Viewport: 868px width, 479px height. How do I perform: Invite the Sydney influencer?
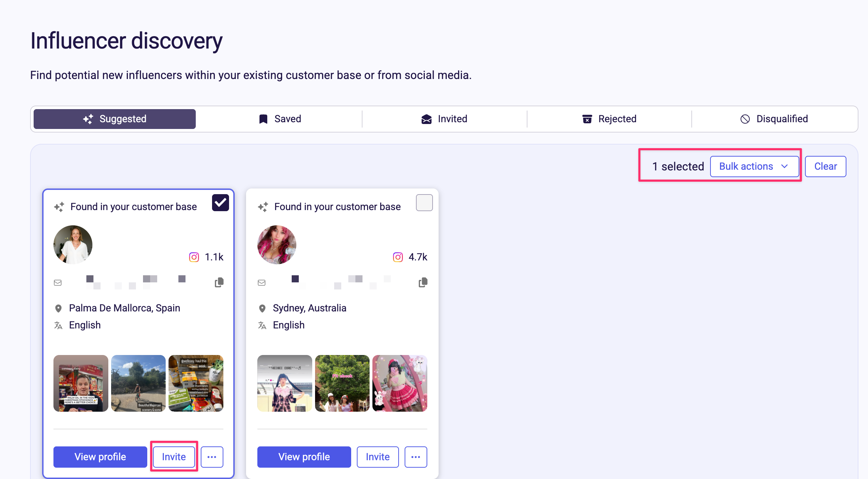[377, 457]
